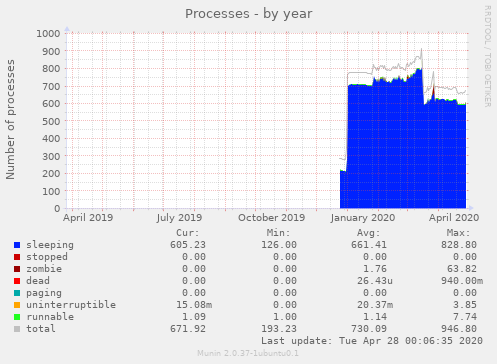Click the dark red zombie legend swatch
This screenshot has width=497, height=364.
(17, 269)
